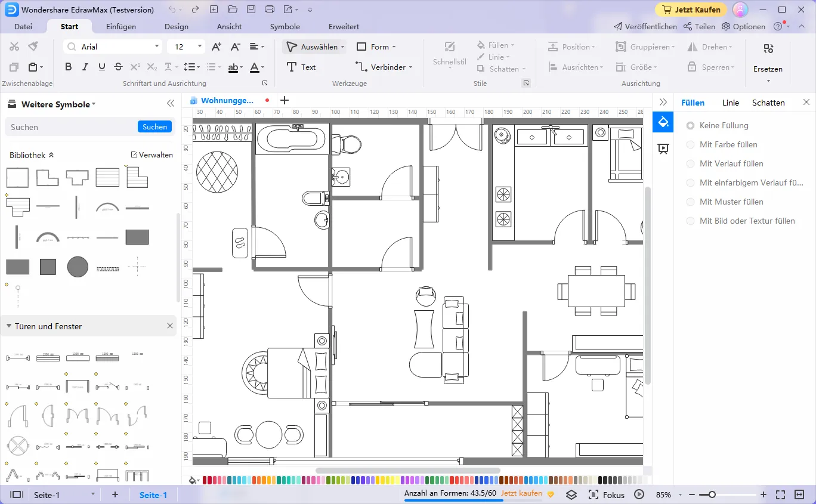Select the Auswählen tool in the toolbar
This screenshot has height=504, width=816.
point(314,47)
